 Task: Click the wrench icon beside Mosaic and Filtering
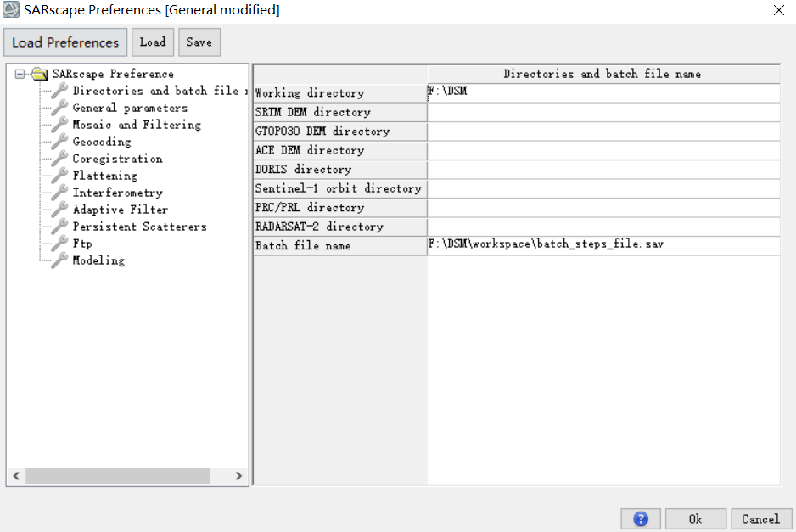click(x=59, y=124)
